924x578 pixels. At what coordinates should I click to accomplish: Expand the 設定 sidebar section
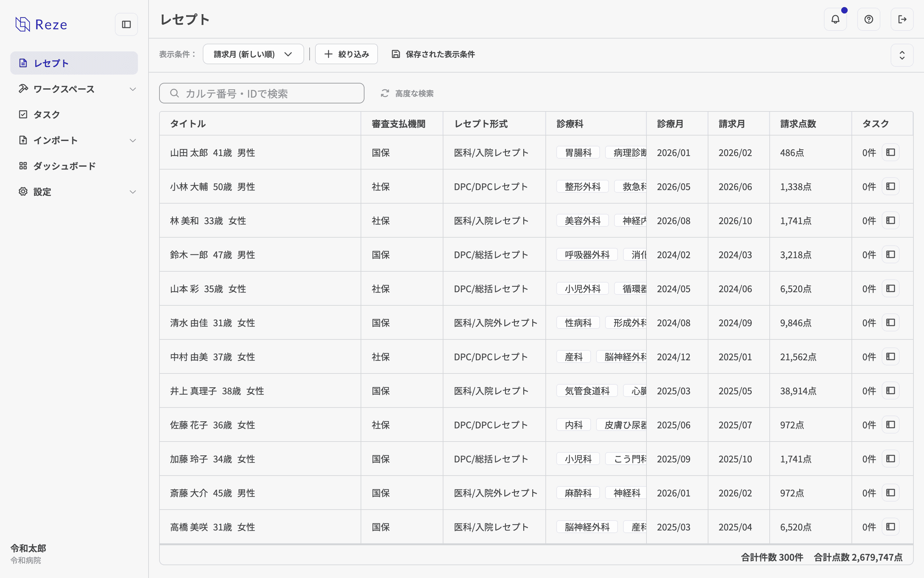point(74,191)
